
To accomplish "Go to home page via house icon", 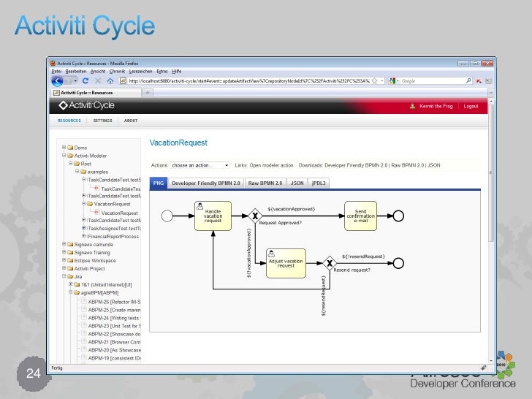I will (x=110, y=80).
